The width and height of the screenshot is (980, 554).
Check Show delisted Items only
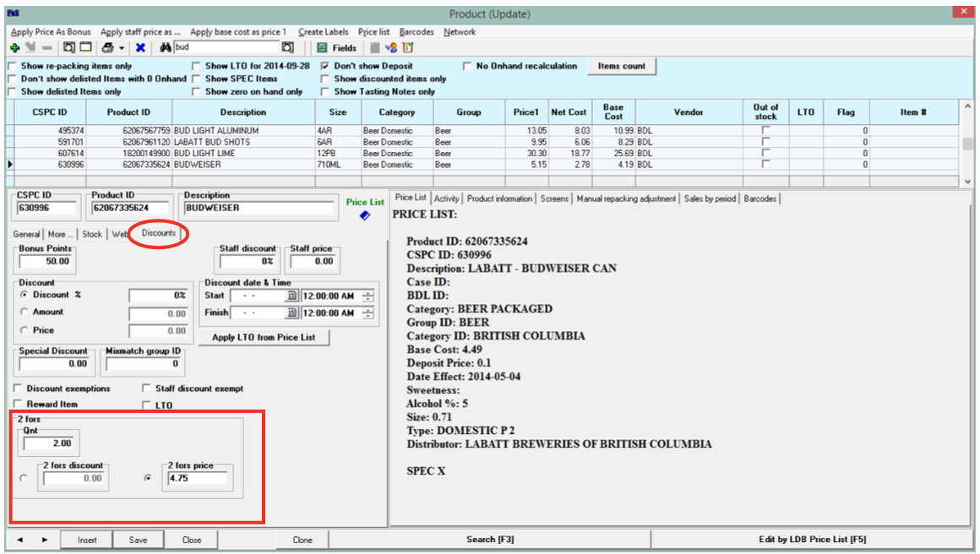click(12, 91)
